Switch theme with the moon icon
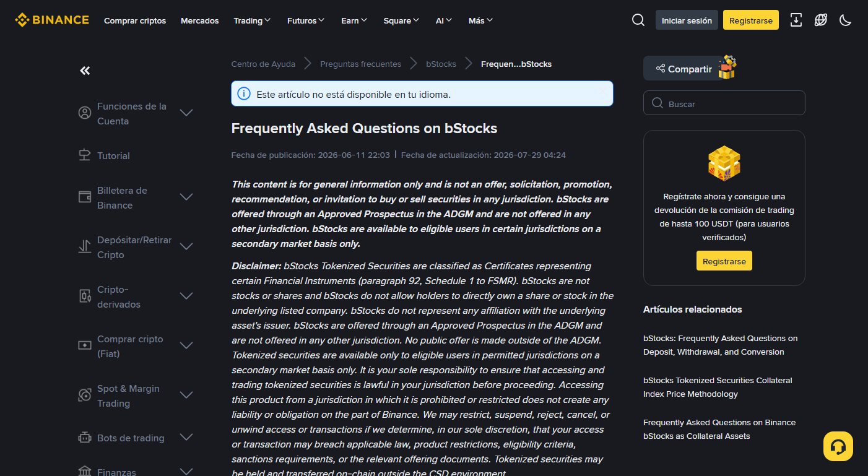Image resolution: width=868 pixels, height=476 pixels. click(x=846, y=20)
